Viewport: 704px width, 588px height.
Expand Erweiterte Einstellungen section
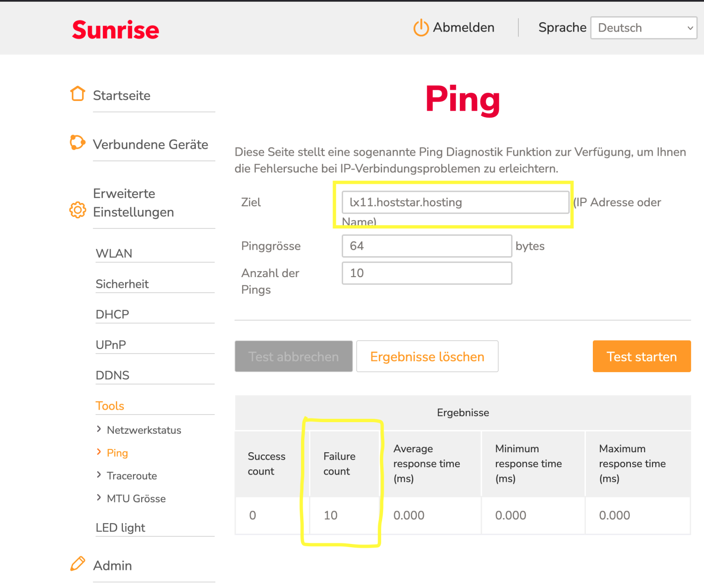pyautogui.click(x=133, y=203)
